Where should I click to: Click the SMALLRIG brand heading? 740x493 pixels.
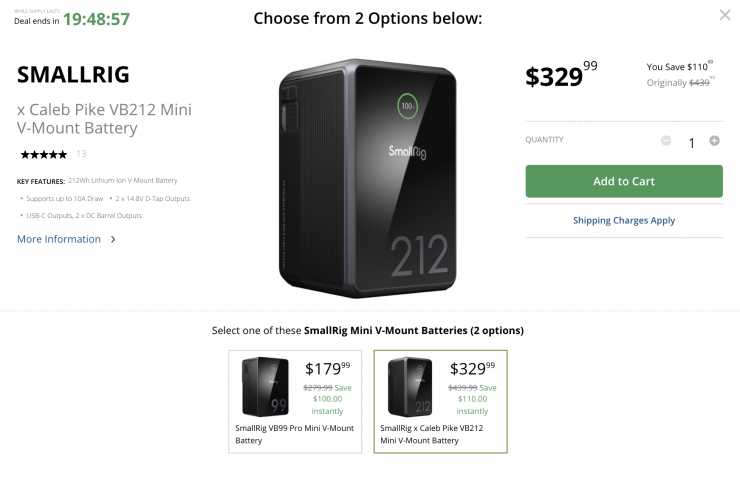(73, 75)
